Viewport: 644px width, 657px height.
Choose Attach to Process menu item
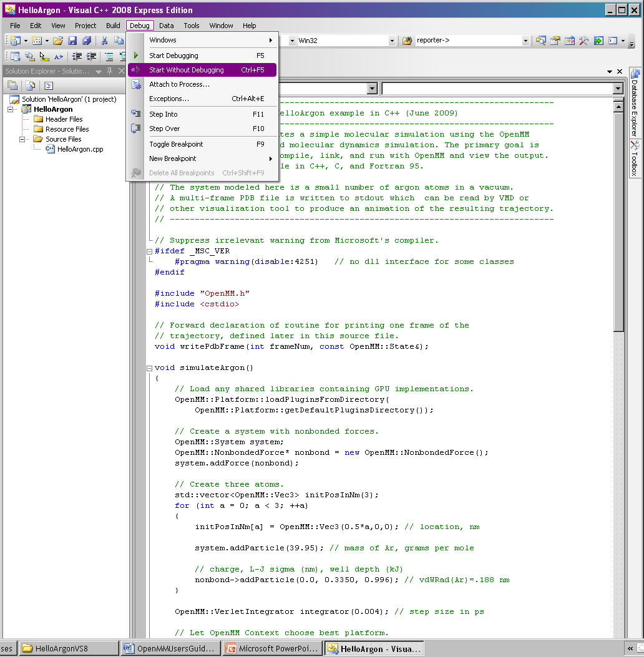point(202,84)
